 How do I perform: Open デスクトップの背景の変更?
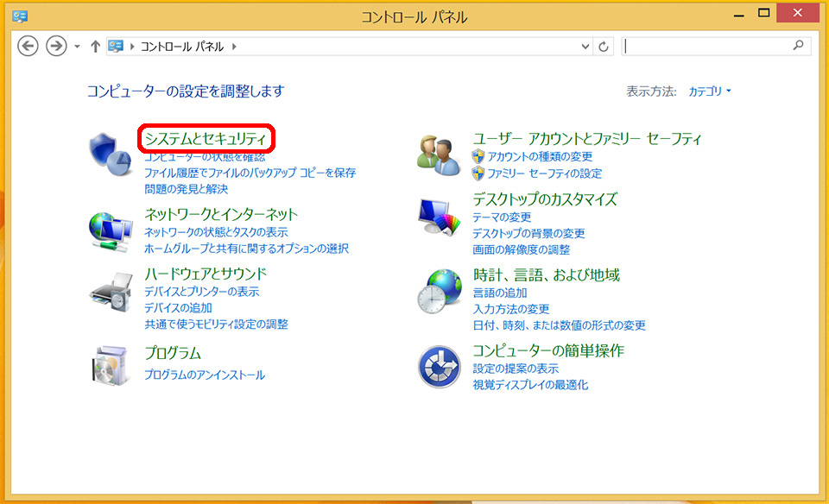pos(528,234)
